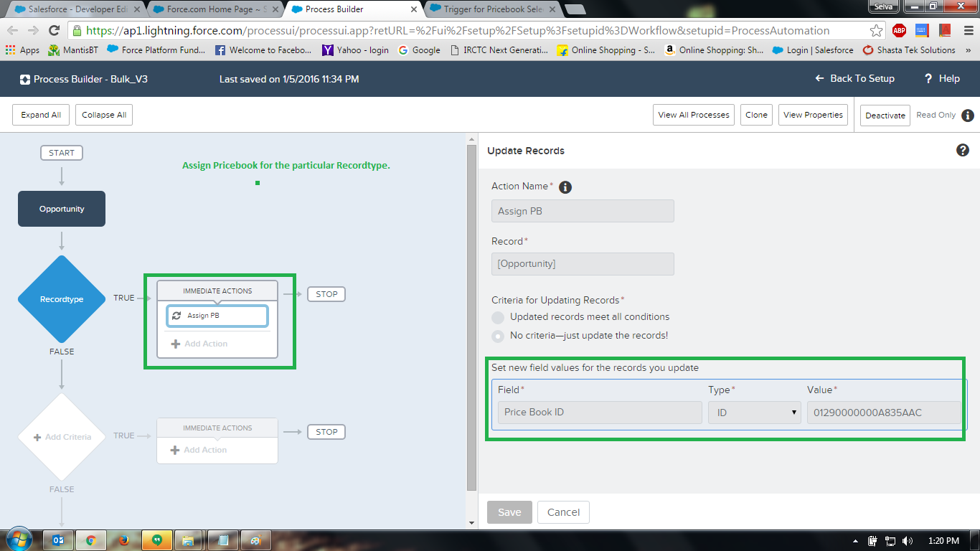The height and width of the screenshot is (551, 980).
Task: Open help for Update Records panel
Action: (963, 150)
